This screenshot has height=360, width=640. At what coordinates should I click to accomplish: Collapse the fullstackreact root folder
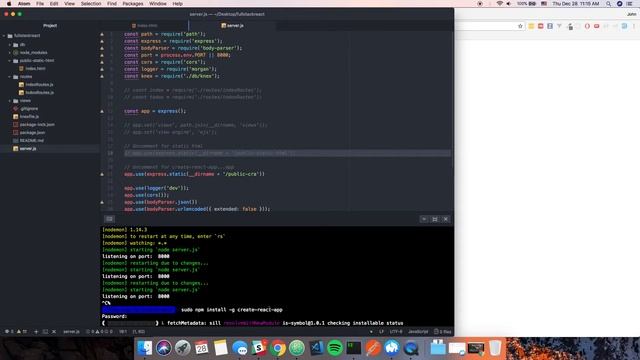4,36
